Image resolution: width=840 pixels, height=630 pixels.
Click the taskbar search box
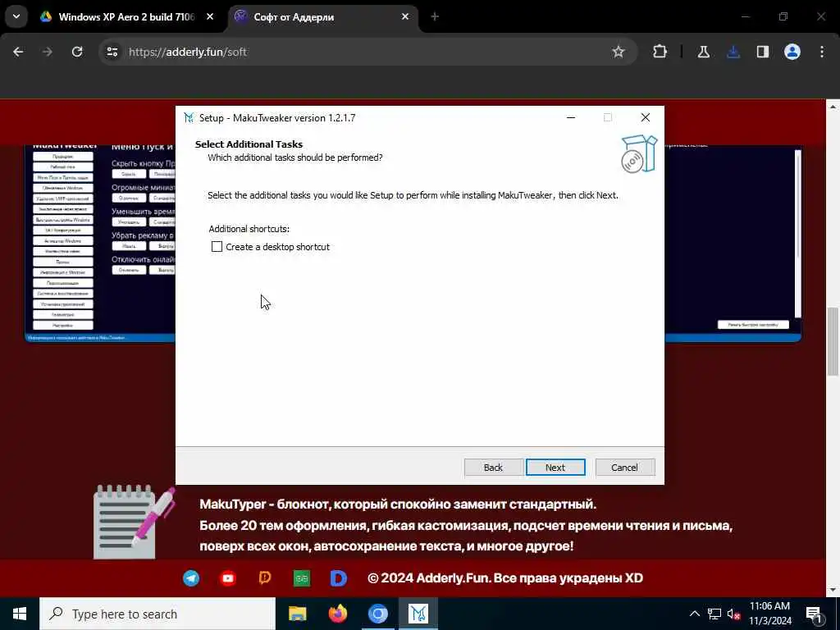click(x=157, y=614)
